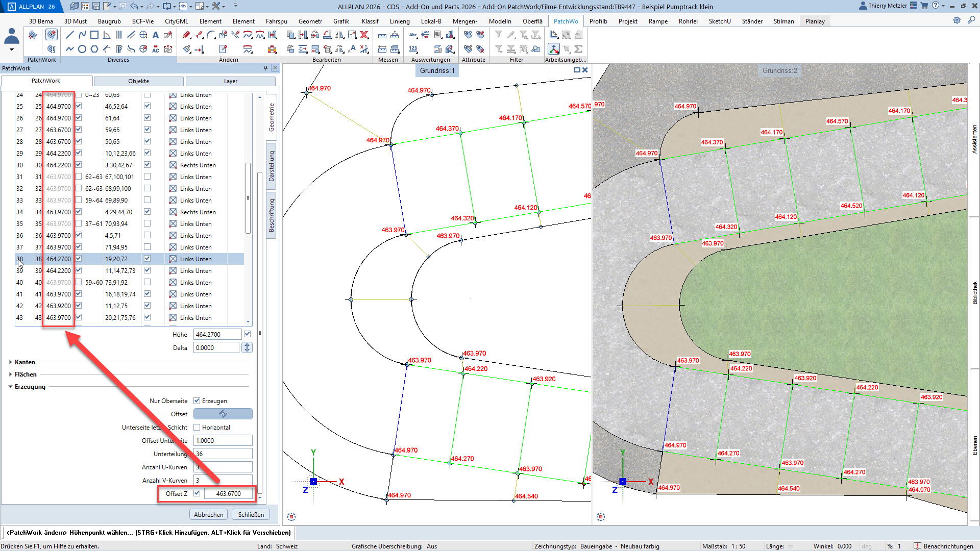Click the Delta up-down stepper icon
Screen dimensions: 980x551
pyautogui.click(x=247, y=347)
